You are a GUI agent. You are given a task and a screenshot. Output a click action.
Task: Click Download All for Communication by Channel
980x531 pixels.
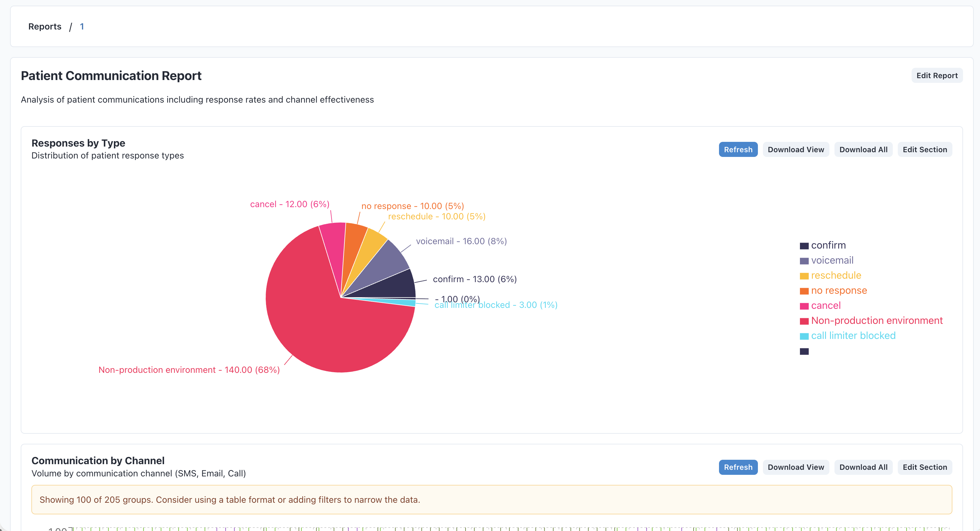pos(863,467)
